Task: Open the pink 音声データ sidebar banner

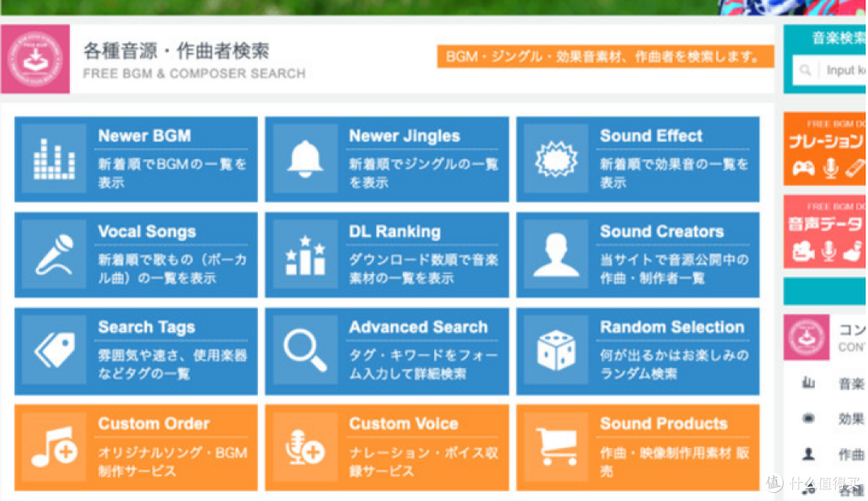Action: pos(825,232)
